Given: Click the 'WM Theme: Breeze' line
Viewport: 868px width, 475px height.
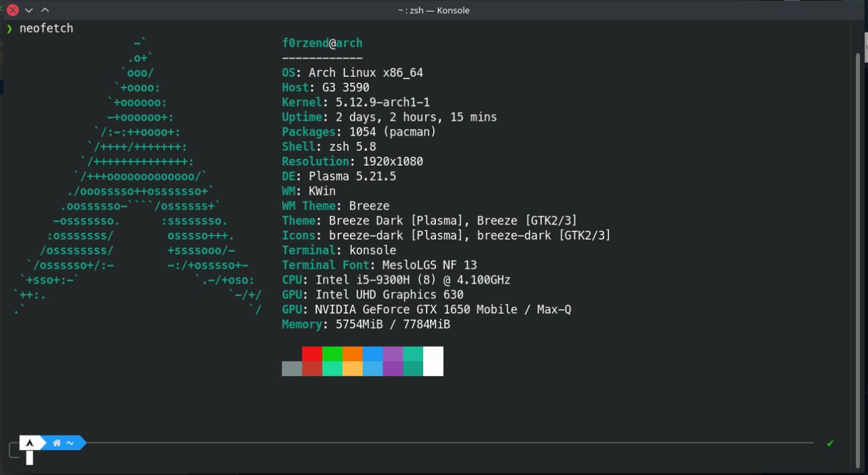Looking at the screenshot, I should coord(336,206).
